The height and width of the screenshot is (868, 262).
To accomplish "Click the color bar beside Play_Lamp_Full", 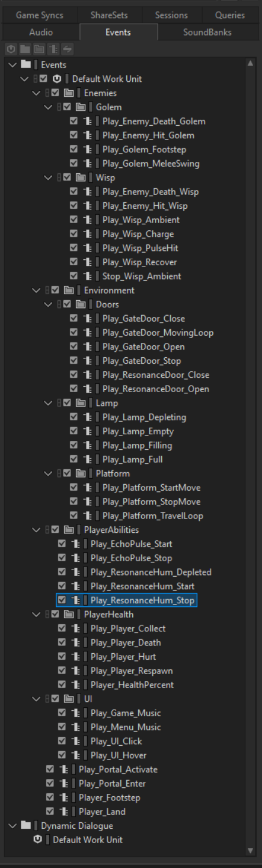I will click(98, 459).
